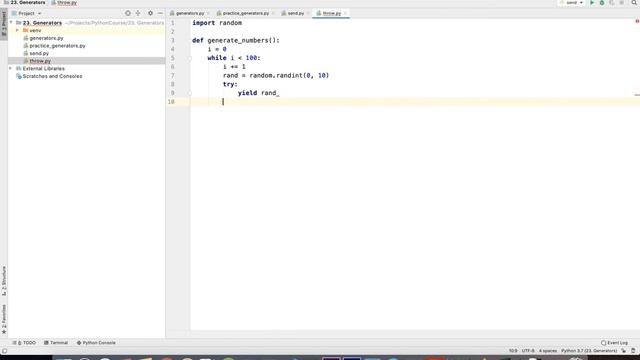
Task: Click the Run with Coverage icon in the toolbar
Action: pyautogui.click(x=611, y=3)
